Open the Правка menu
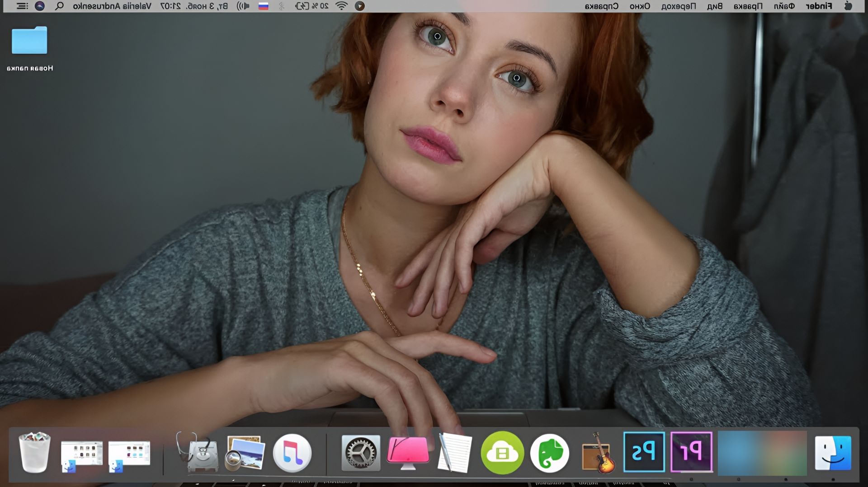 tap(748, 6)
